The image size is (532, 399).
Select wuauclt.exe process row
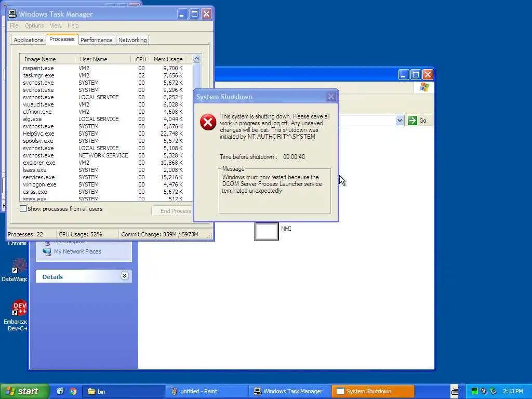[107, 104]
